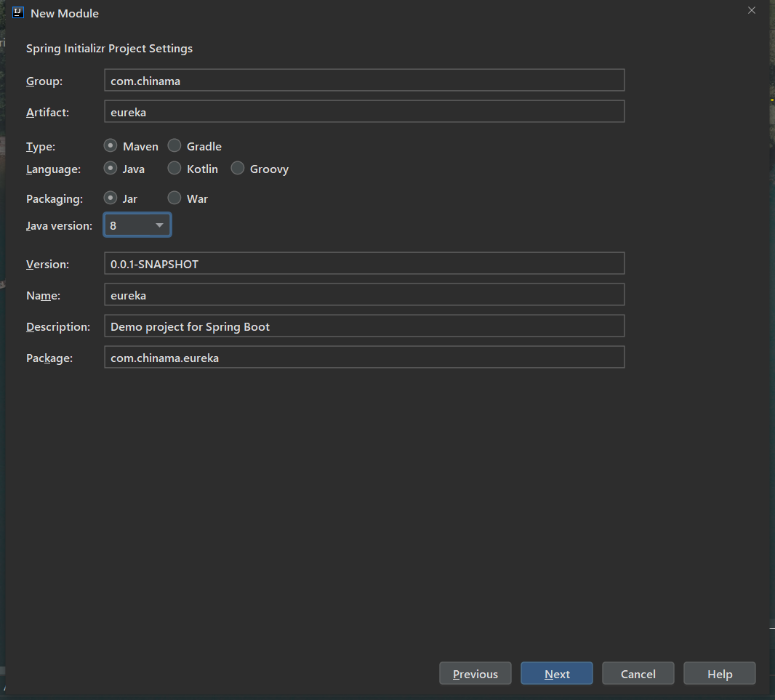This screenshot has width=775, height=700.
Task: Click the Artifact label
Action: [47, 112]
